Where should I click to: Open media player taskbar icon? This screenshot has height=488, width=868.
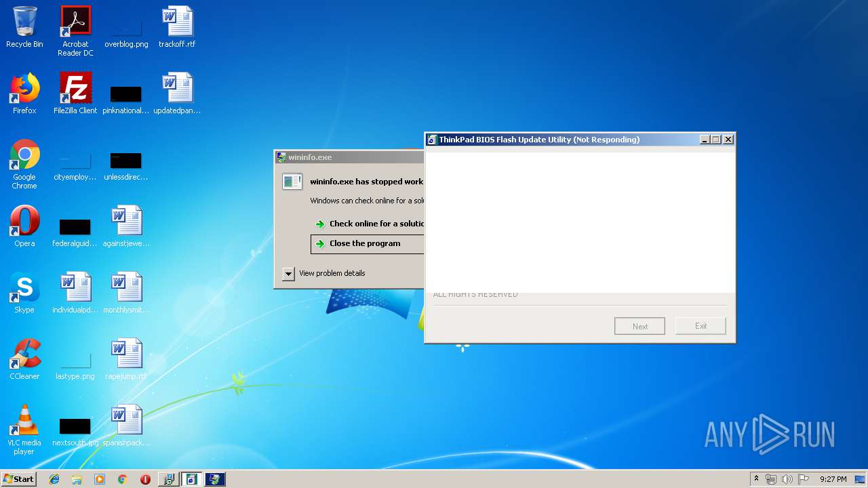click(100, 479)
